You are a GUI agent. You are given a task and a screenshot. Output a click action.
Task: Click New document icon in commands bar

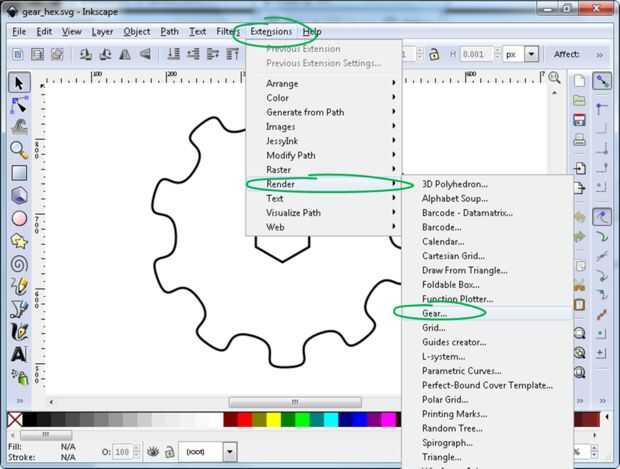(x=579, y=81)
